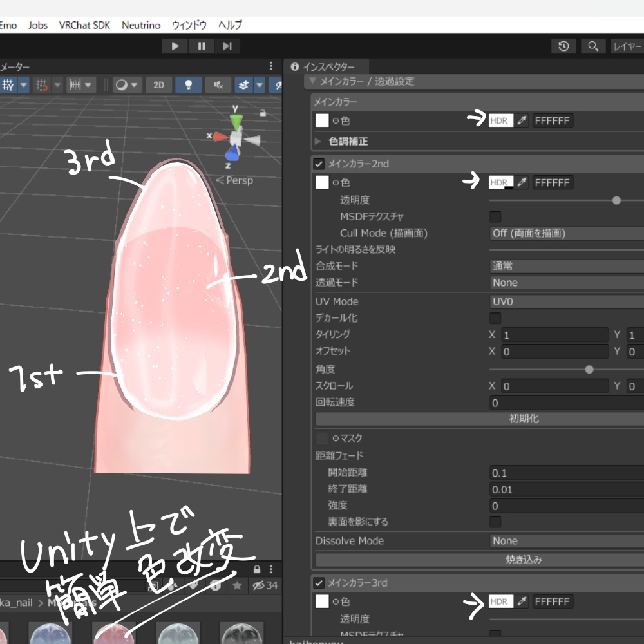
Task: Use the eyedropper for メインカラー2nd
Action: pos(522,182)
